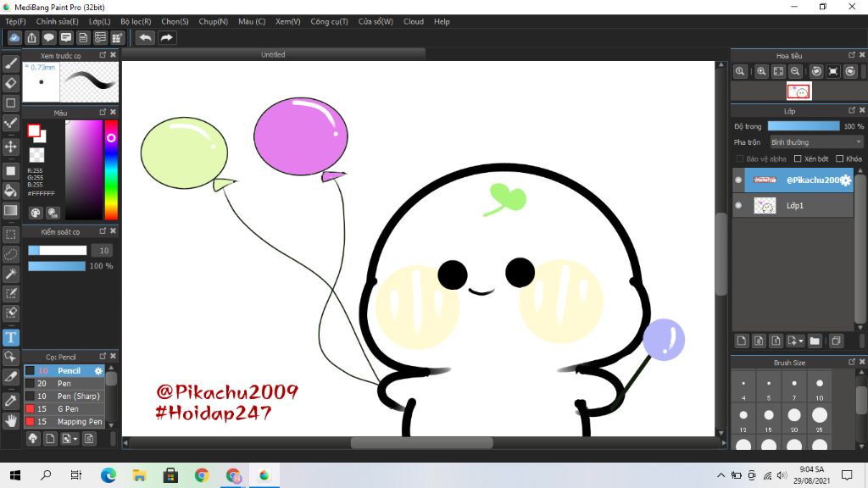This screenshot has width=868, height=488.
Task: Switch to the Hand tool
Action: coord(10,420)
